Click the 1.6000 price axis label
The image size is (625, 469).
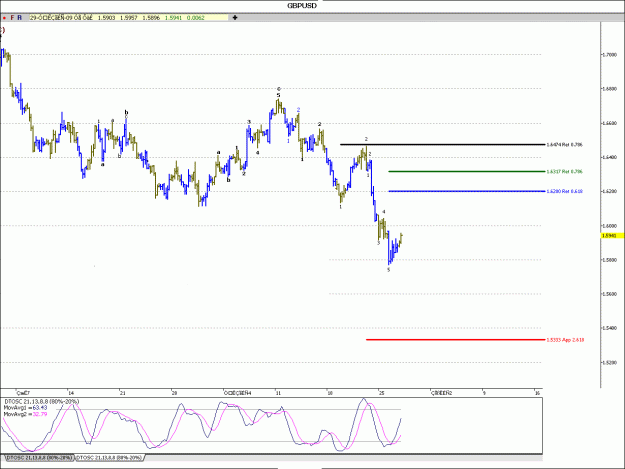tap(609, 226)
